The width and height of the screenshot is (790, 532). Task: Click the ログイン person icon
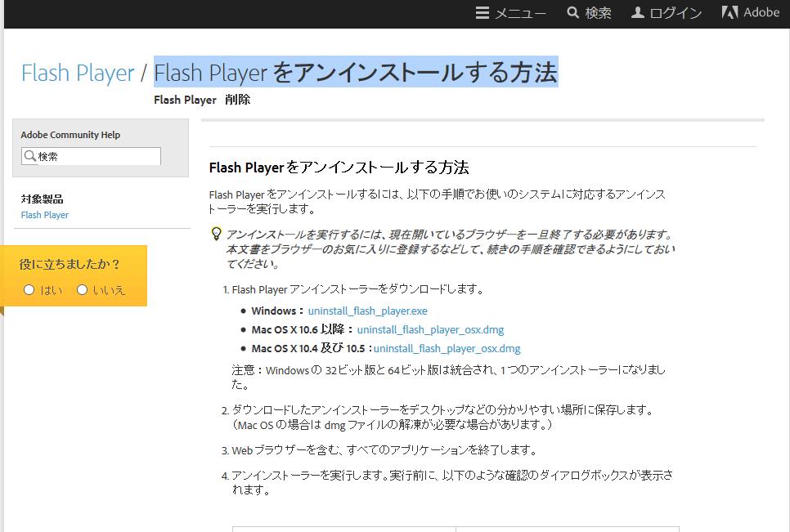tap(637, 12)
